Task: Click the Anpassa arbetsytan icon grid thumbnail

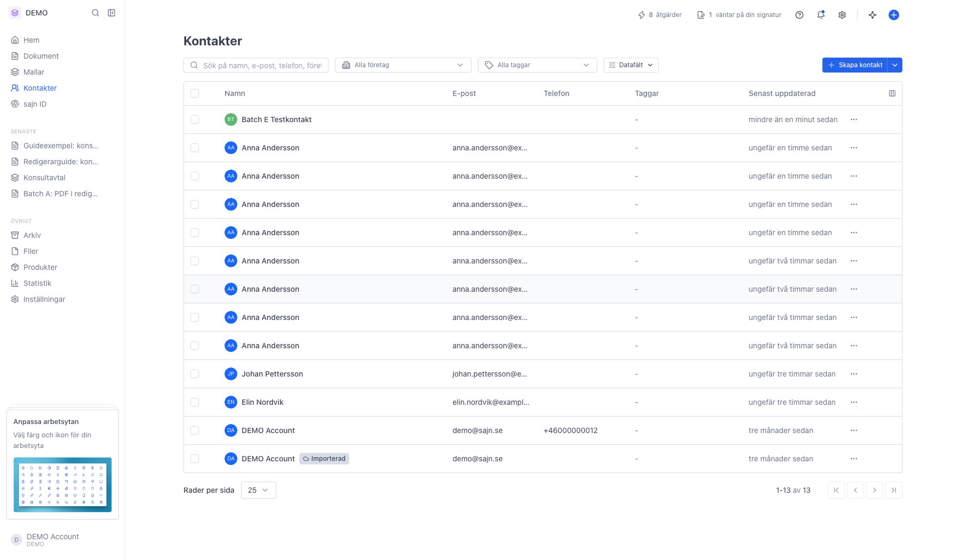Action: 62,485
